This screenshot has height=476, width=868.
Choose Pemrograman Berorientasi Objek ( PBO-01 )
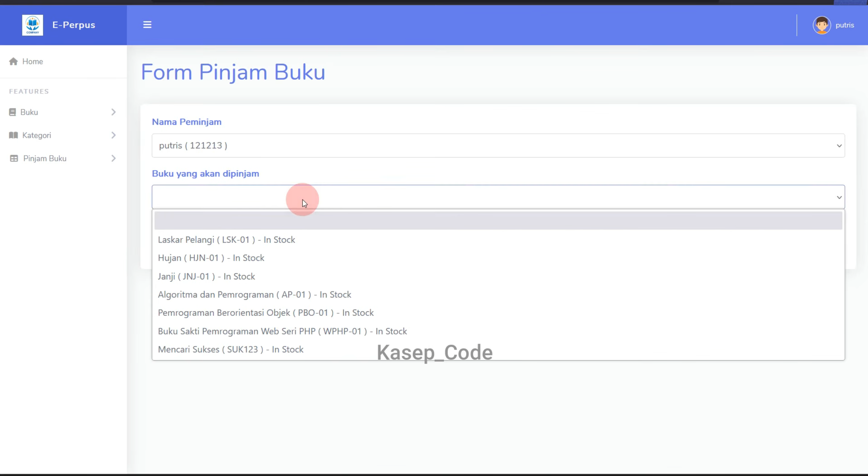[498, 313]
